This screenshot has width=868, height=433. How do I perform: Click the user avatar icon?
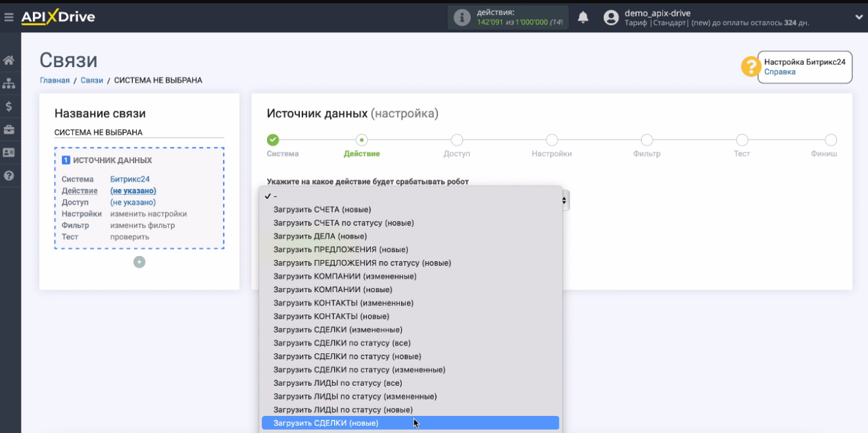[611, 18]
